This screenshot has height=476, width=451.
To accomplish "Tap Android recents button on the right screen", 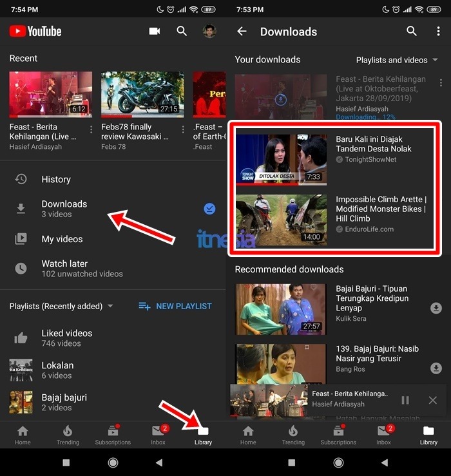I will [292, 462].
